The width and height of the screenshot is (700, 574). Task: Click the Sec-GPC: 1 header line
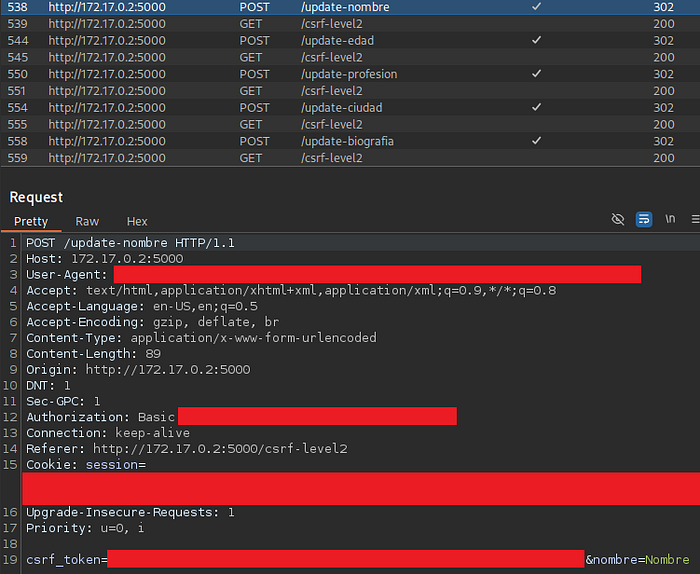(63, 401)
